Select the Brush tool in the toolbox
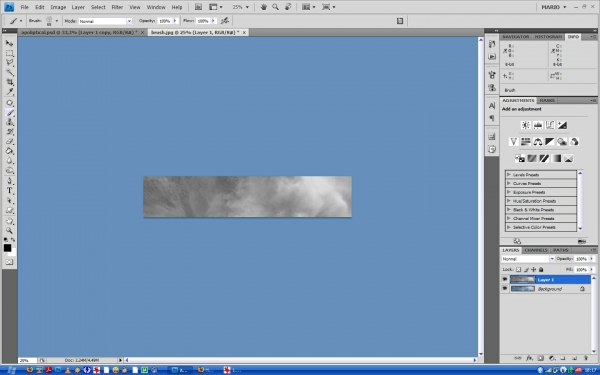This screenshot has height=375, width=600. (9, 112)
